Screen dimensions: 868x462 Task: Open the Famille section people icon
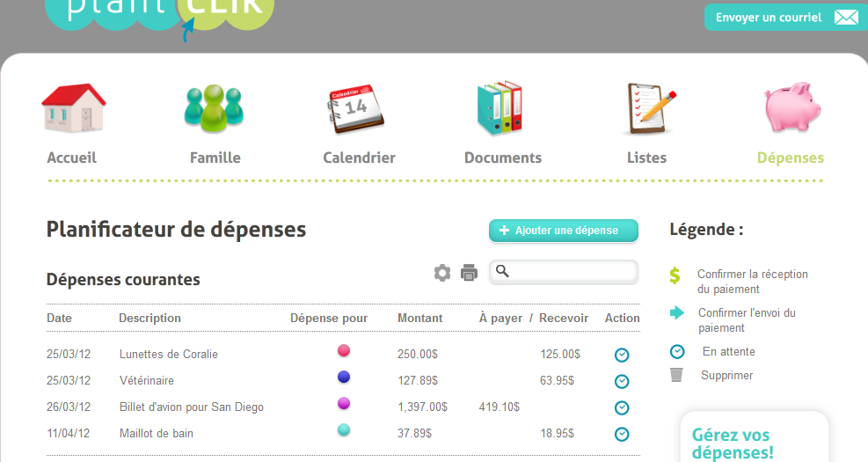point(214,108)
